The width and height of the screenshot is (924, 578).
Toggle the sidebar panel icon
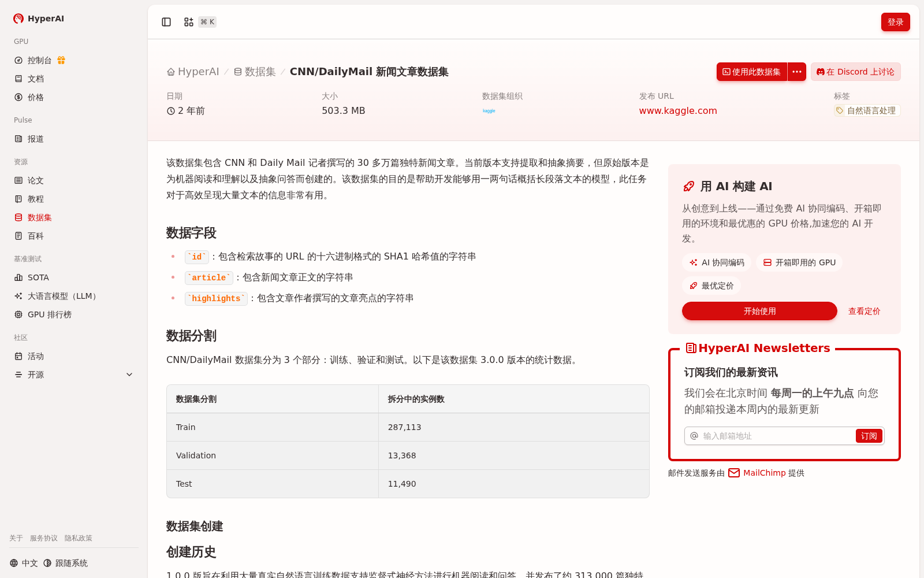click(166, 22)
